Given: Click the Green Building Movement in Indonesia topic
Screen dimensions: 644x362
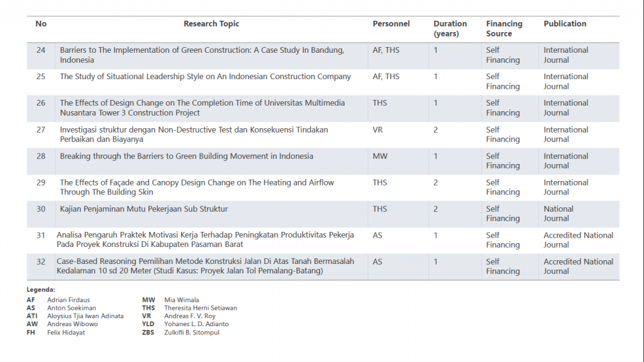Looking at the screenshot, I should pos(186,156).
